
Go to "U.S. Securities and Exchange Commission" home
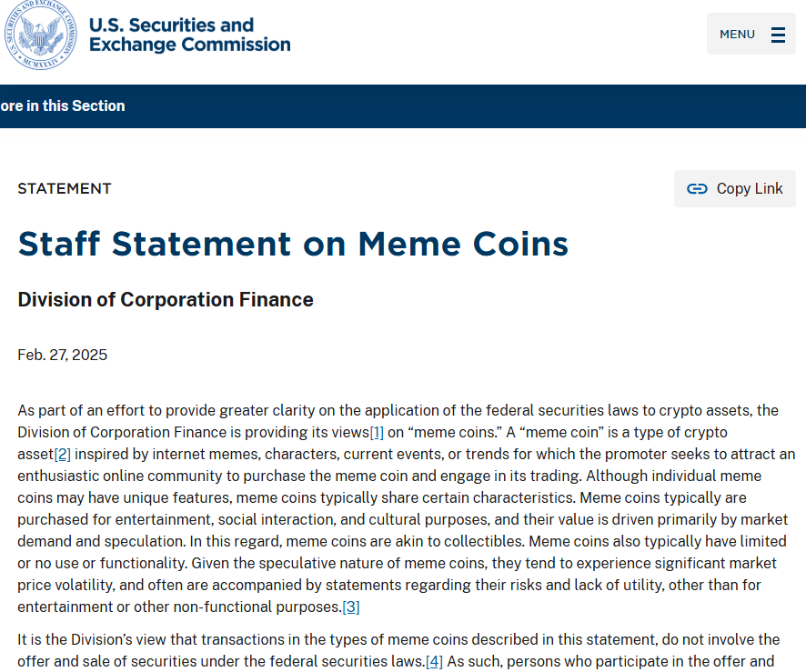(189, 35)
